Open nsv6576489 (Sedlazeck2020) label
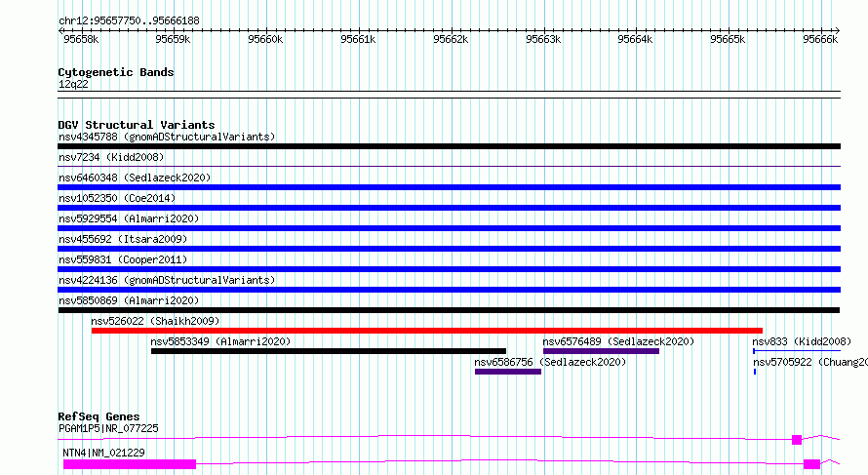Image resolution: width=868 pixels, height=475 pixels. tap(618, 341)
